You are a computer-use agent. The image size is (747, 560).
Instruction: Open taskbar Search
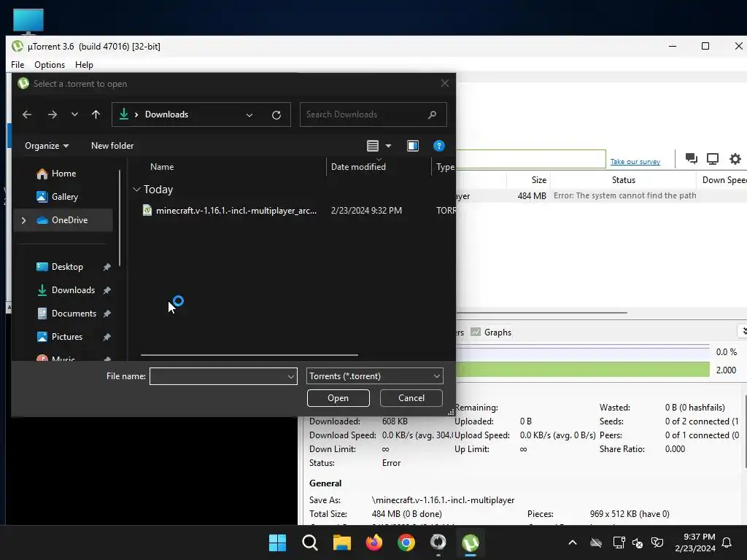309,542
